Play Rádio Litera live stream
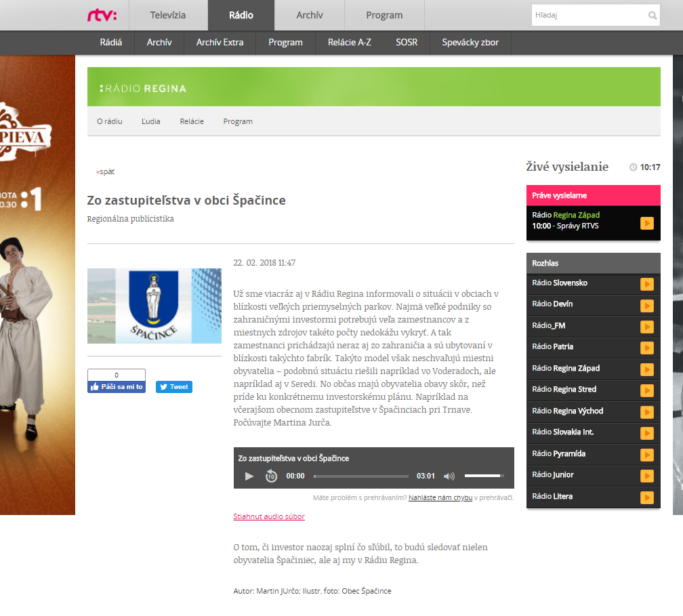 [x=646, y=498]
